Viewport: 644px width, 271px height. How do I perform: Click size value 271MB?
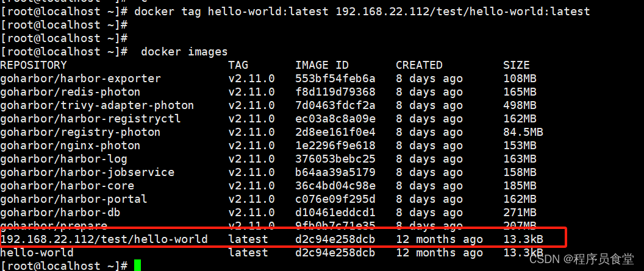[x=520, y=213]
